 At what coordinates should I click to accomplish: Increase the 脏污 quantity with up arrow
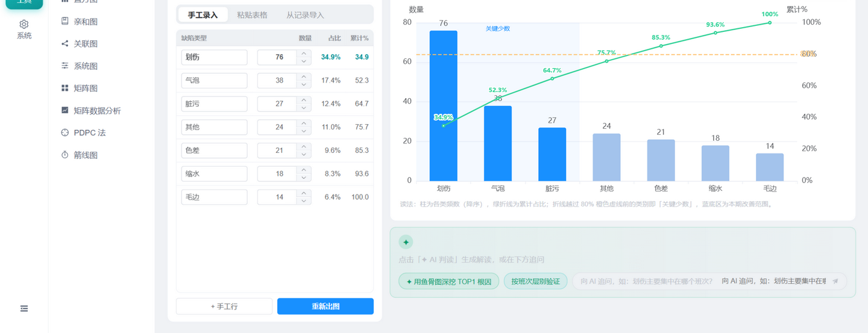(304, 100)
